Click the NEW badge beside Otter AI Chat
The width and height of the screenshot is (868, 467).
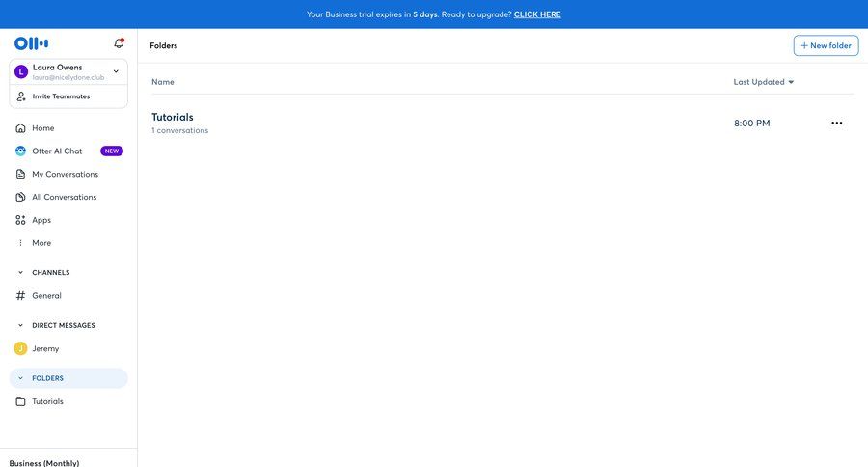(112, 151)
